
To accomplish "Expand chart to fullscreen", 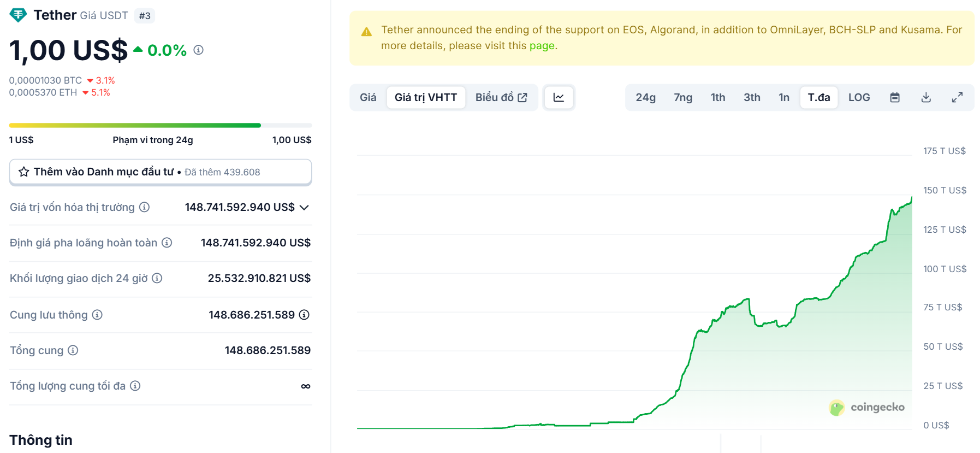I will pyautogui.click(x=957, y=97).
